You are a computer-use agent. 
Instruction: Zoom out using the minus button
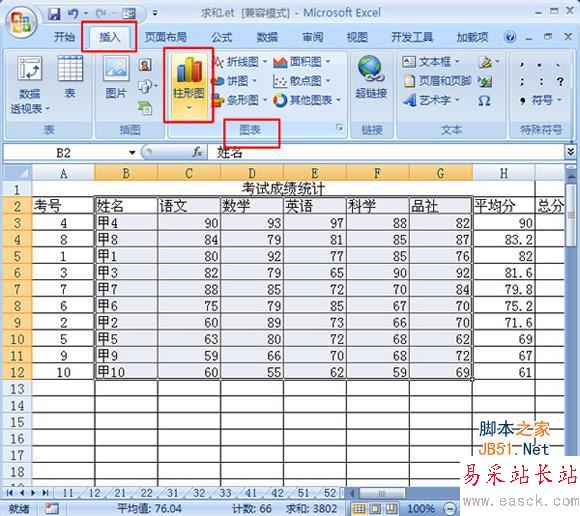(449, 509)
